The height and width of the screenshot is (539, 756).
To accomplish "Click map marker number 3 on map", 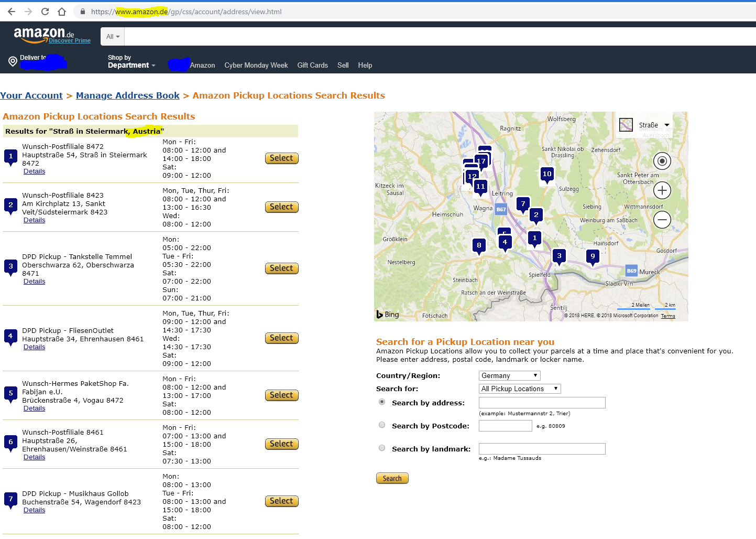I will (559, 257).
